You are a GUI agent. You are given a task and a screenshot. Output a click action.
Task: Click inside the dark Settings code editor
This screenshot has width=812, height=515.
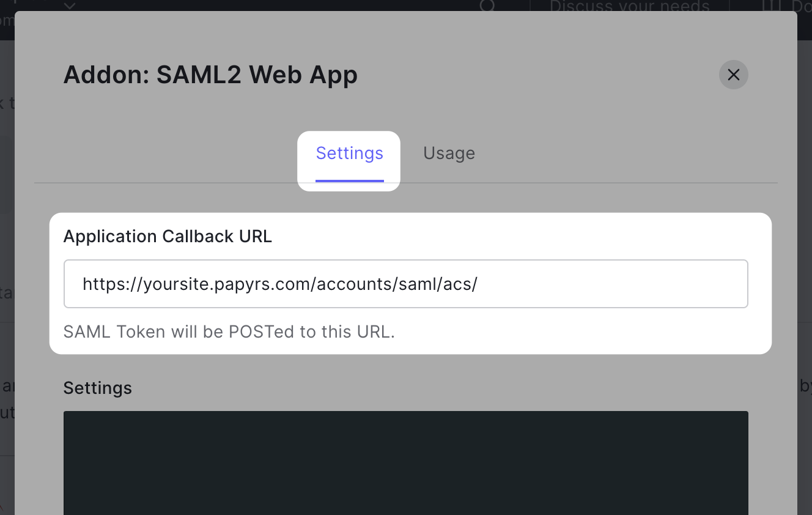coord(406,463)
